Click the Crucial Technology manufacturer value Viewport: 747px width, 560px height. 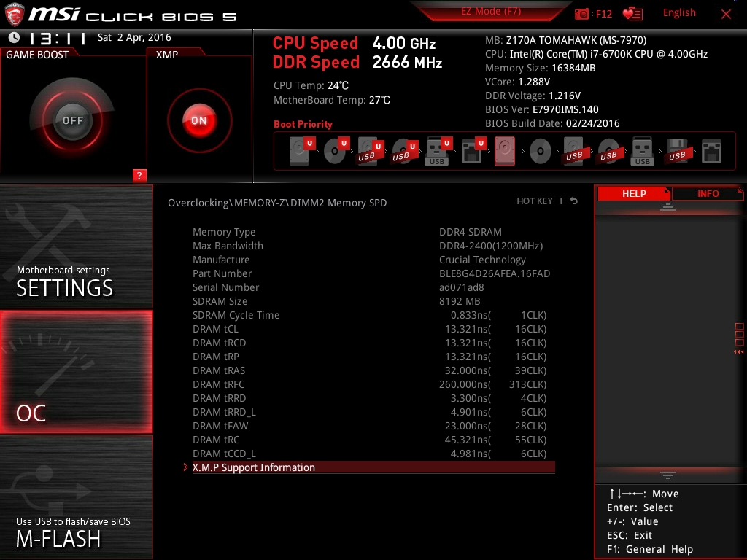(x=482, y=260)
